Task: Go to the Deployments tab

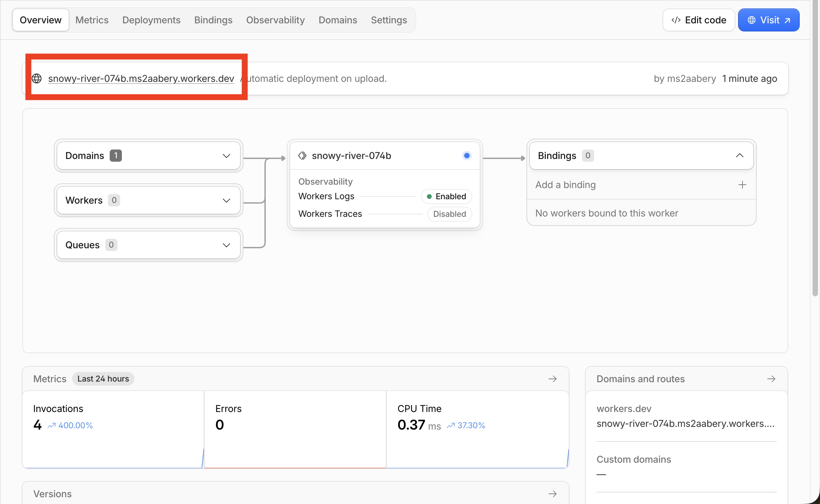Action: (151, 20)
